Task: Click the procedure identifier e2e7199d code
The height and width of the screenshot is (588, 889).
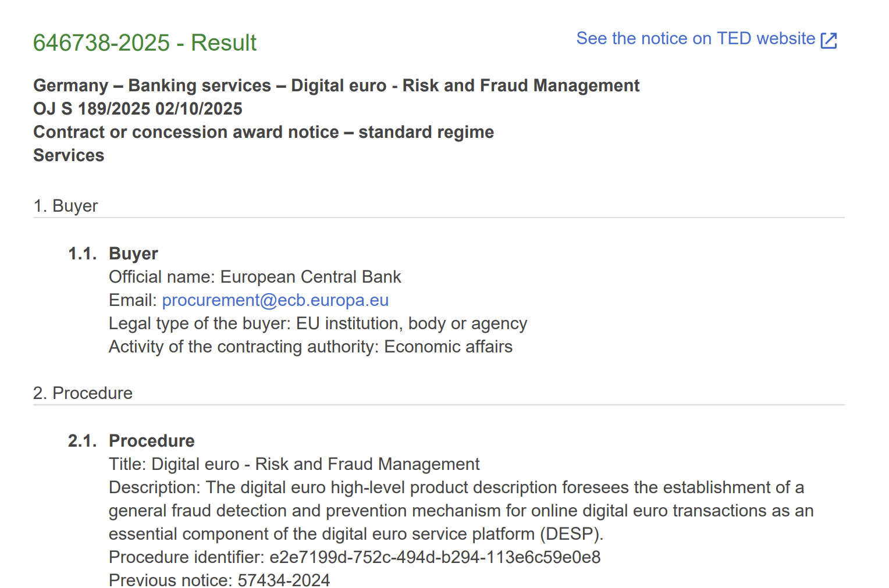Action: pos(435,557)
